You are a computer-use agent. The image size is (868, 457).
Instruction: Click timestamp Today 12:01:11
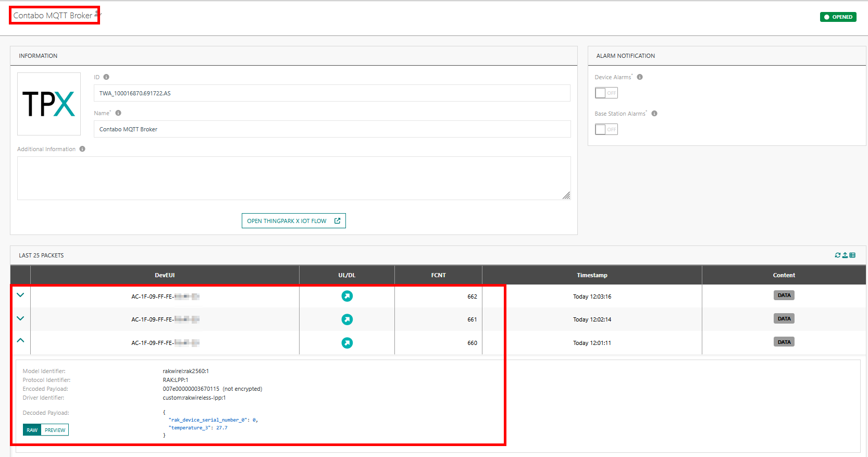pos(592,343)
